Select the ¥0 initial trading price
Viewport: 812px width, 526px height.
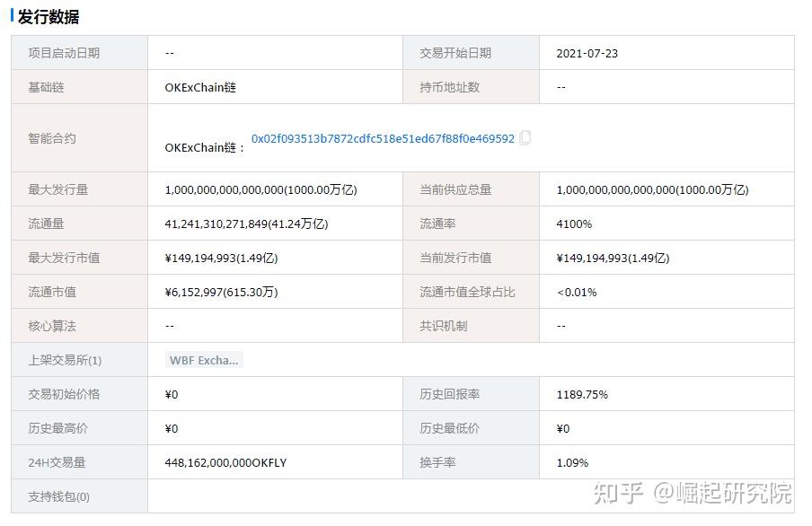point(171,395)
